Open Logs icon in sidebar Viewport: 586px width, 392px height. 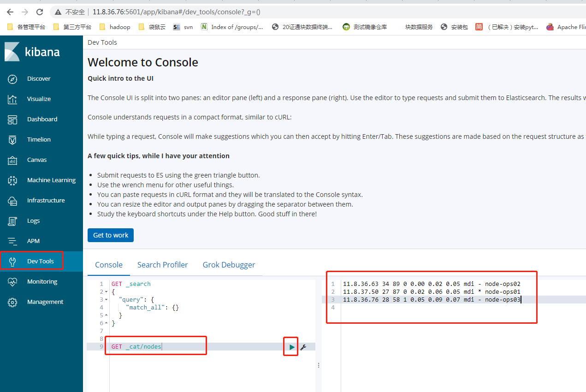coord(12,221)
